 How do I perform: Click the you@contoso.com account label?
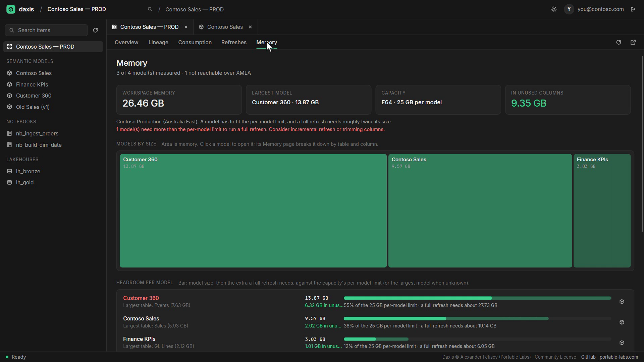point(600,9)
